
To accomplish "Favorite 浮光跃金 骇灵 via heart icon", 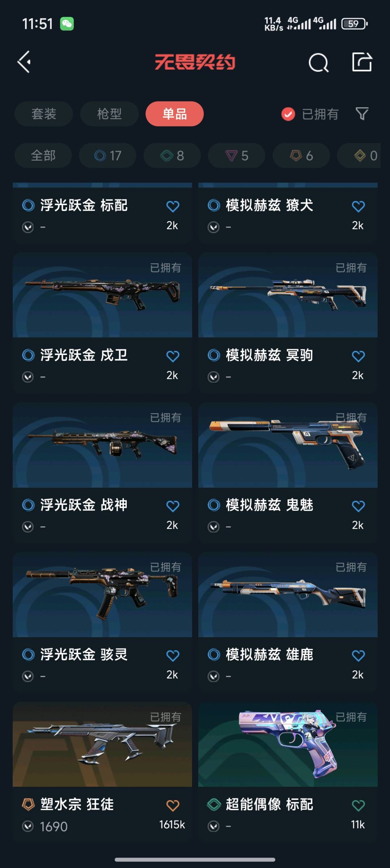I will (173, 656).
